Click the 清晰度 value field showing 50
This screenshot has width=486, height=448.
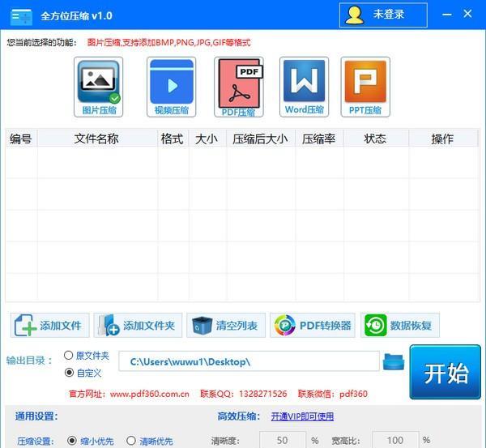(x=283, y=440)
